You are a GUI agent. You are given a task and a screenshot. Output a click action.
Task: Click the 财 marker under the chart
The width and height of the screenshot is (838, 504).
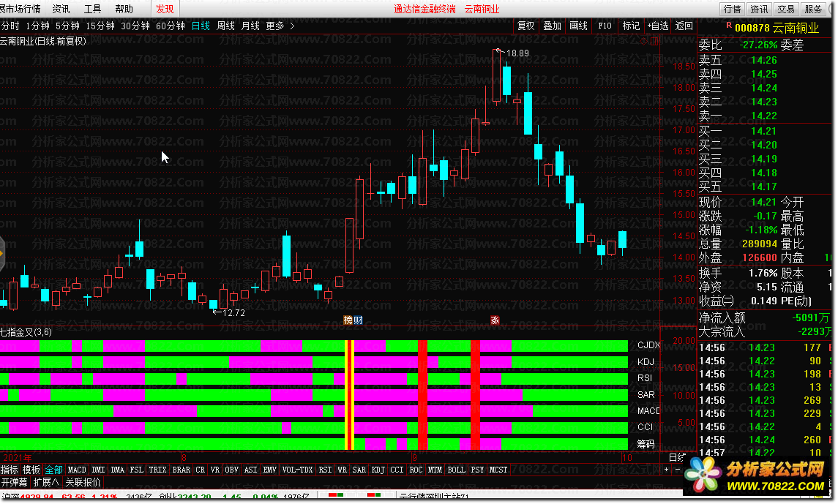358,320
